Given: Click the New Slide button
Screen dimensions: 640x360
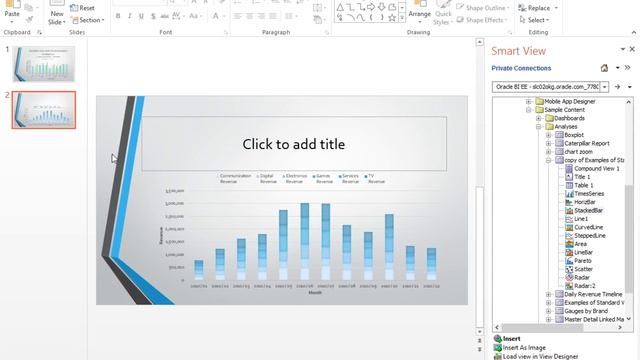Looking at the screenshot, I should pyautogui.click(x=57, y=13).
